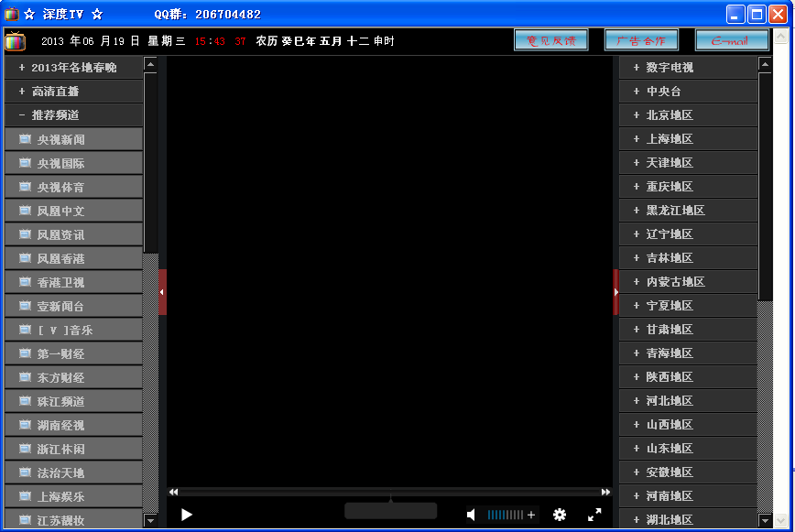Open the 意见反馈 feedback button
This screenshot has height=532, width=795.
pos(551,40)
